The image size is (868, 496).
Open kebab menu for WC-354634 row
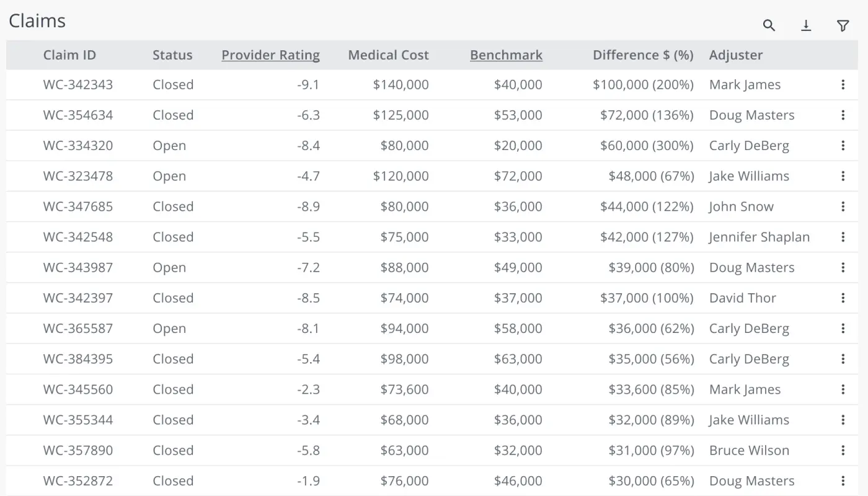(x=843, y=115)
